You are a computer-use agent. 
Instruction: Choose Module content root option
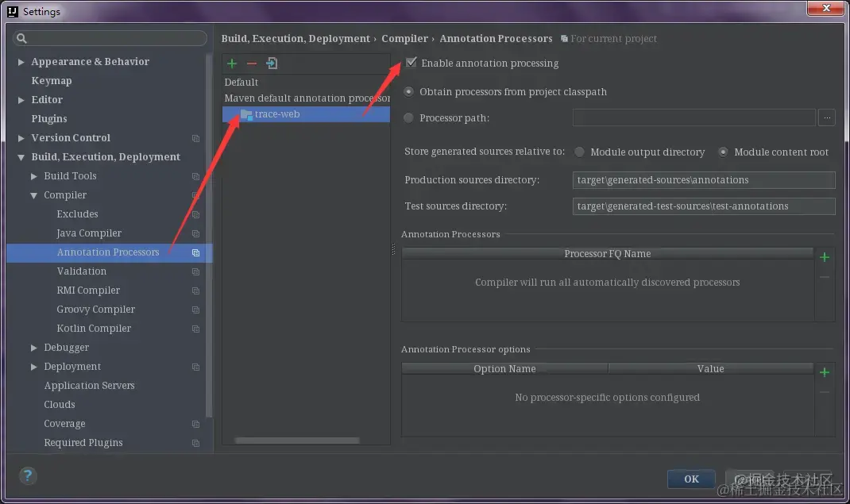[723, 152]
